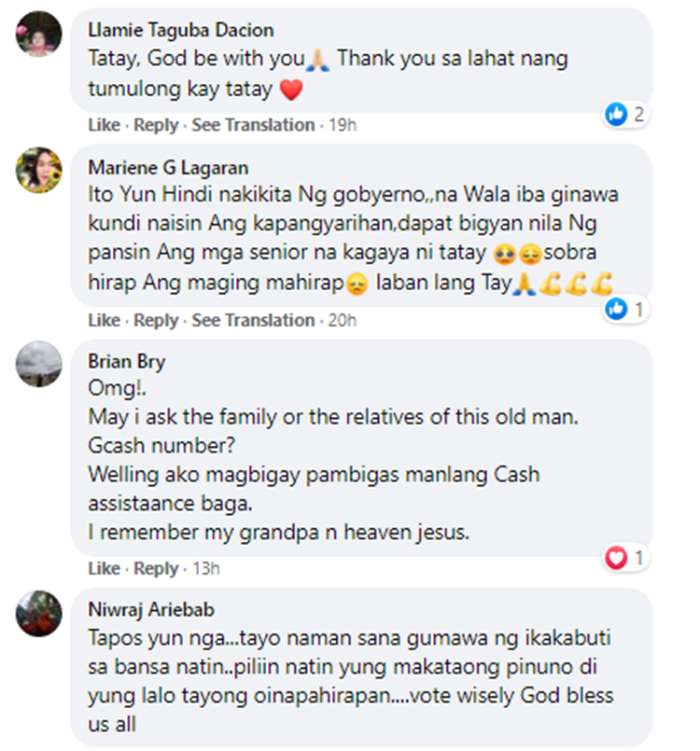Screen dimensions: 700x751
Task: Open Niwraj Ariebab's profile avatar
Action: click(x=39, y=614)
